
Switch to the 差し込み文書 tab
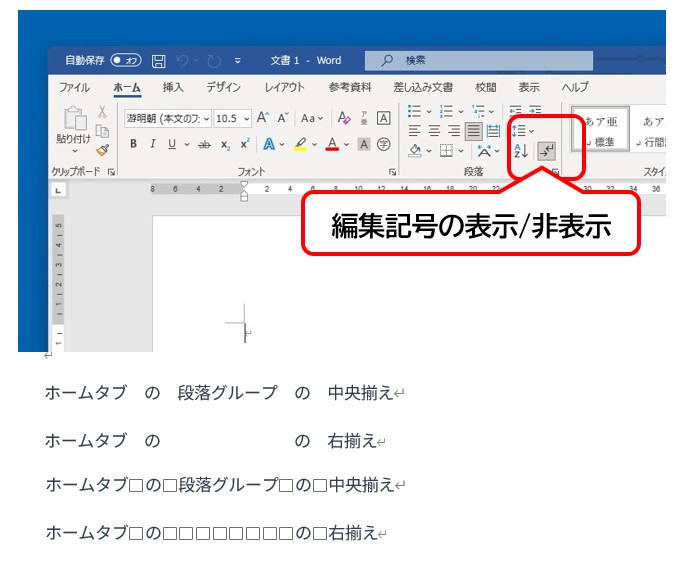coord(423,87)
